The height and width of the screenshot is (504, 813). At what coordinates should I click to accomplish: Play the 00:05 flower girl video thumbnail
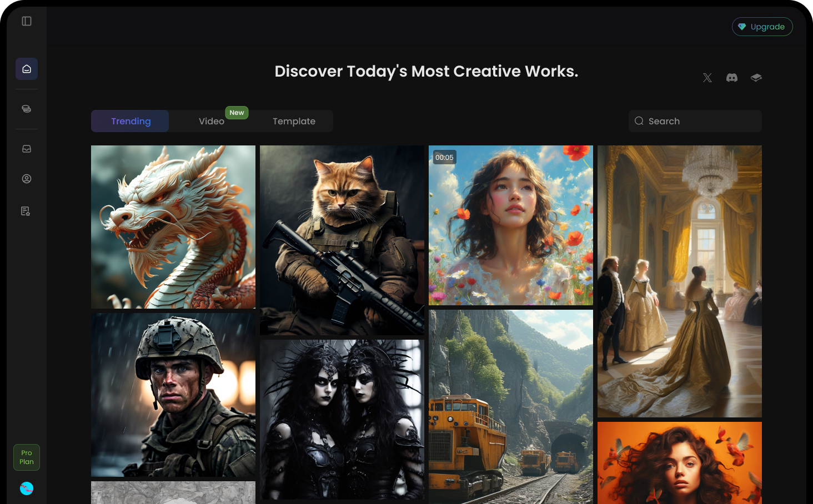(510, 225)
